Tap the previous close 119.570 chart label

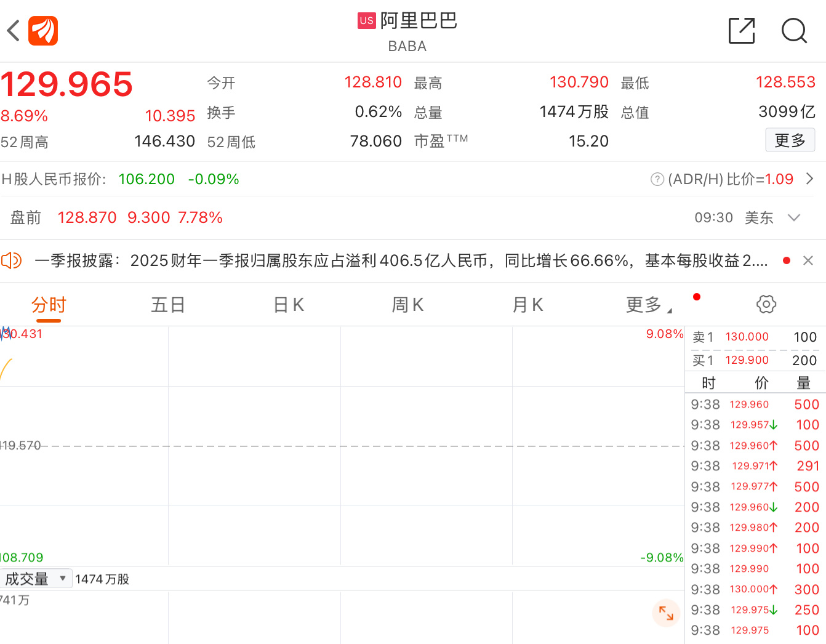click(20, 445)
